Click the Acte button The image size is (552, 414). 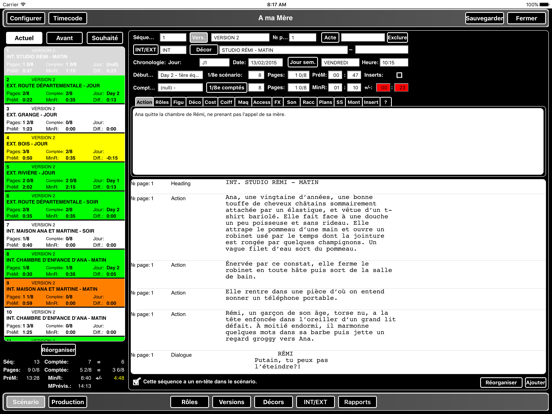330,37
